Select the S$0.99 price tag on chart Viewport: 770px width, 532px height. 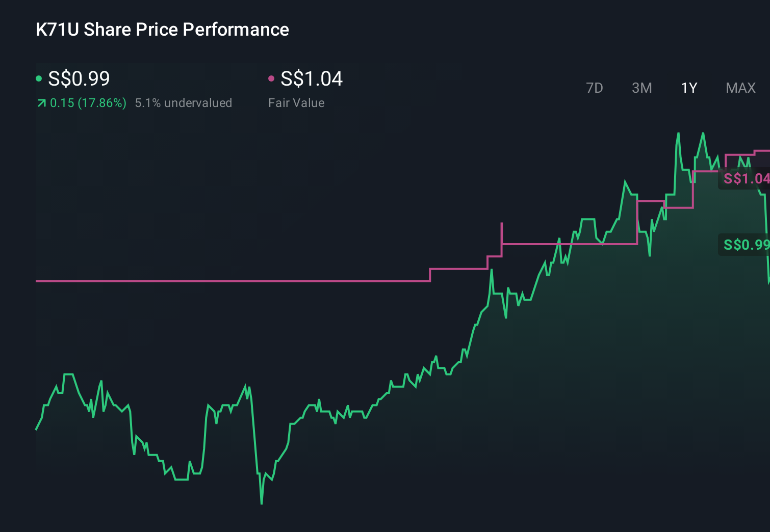click(746, 245)
